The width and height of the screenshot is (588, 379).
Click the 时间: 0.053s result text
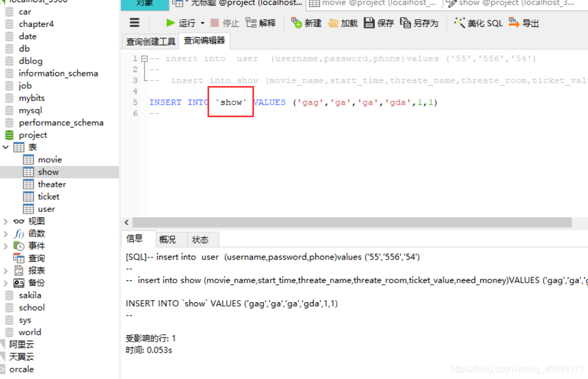tap(148, 351)
